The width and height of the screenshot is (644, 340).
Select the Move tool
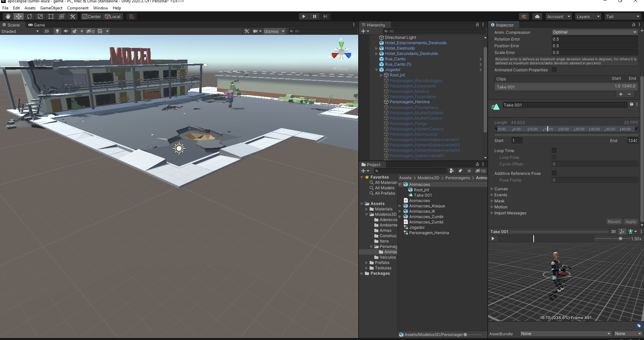click(x=19, y=16)
